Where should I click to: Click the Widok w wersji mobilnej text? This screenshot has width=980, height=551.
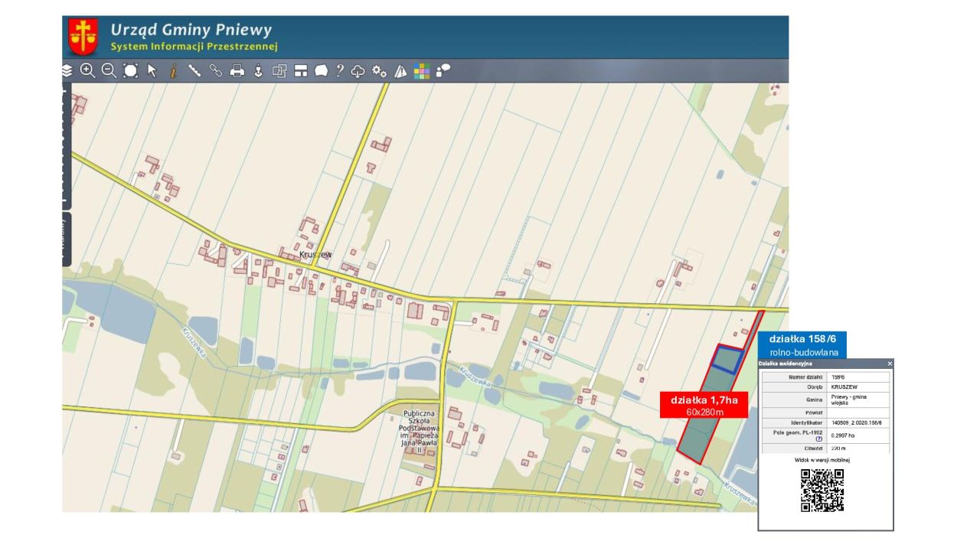(x=822, y=460)
